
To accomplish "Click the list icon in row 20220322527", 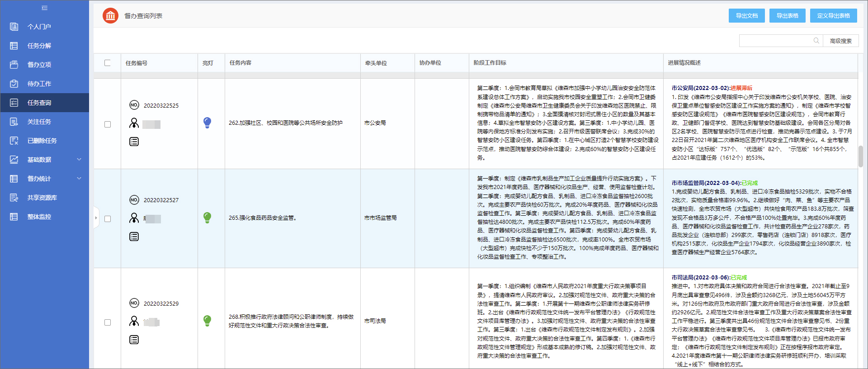I will point(134,237).
